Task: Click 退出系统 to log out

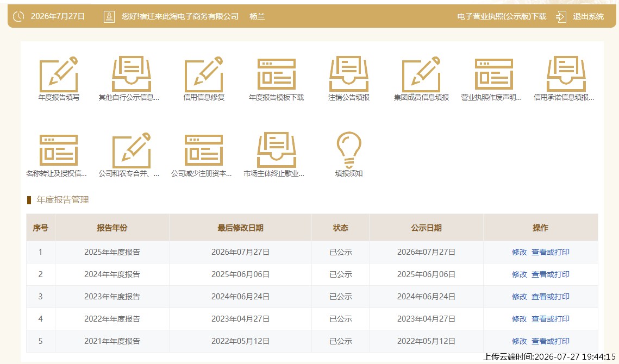Action: (x=588, y=17)
